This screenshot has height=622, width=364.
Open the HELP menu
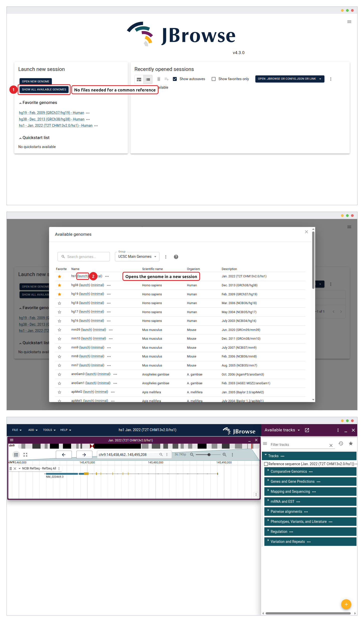tap(66, 430)
